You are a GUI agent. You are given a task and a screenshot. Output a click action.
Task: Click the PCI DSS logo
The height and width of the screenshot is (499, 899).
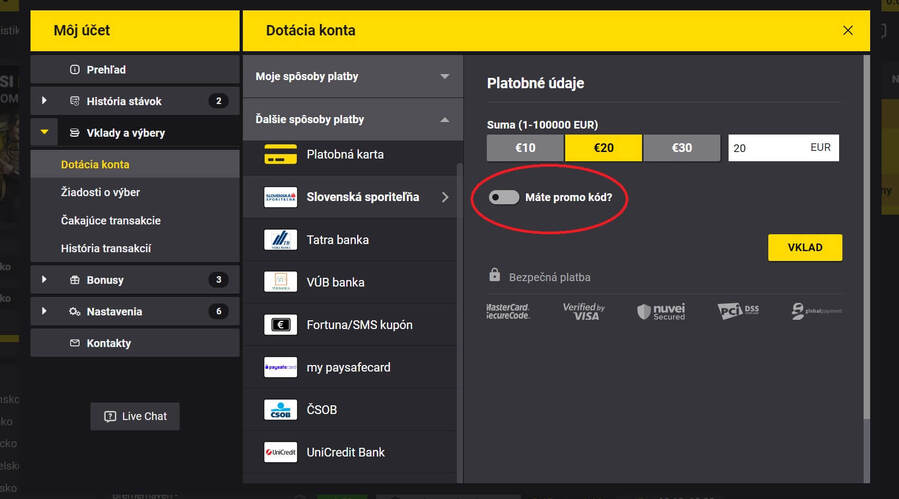click(738, 311)
